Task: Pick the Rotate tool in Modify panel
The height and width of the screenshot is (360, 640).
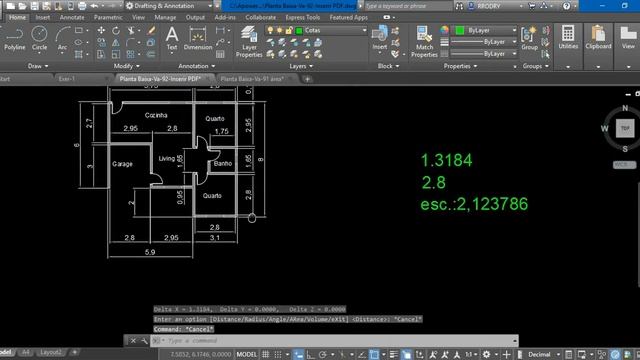Action: [x=116, y=31]
